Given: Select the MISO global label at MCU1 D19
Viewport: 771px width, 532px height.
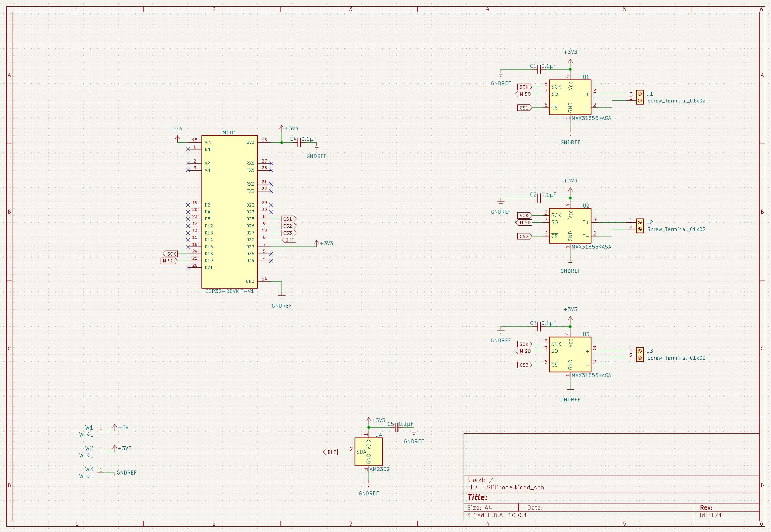Looking at the screenshot, I should point(169,261).
